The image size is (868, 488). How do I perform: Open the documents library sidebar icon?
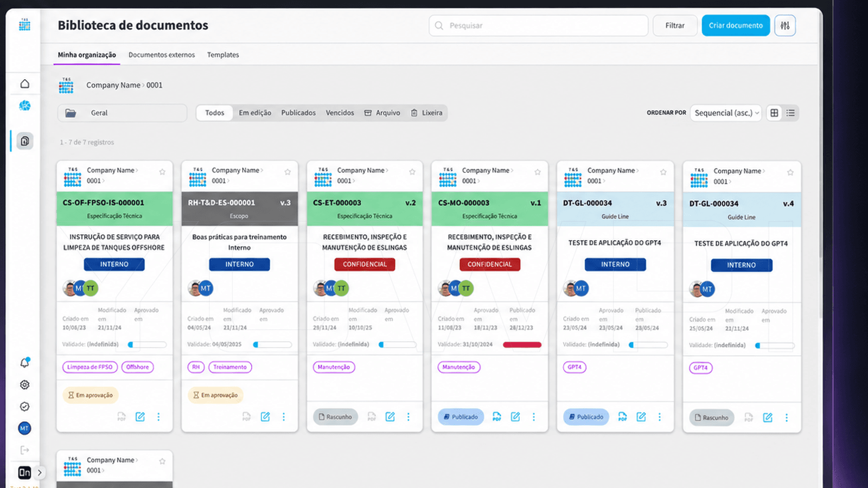pos(24,141)
